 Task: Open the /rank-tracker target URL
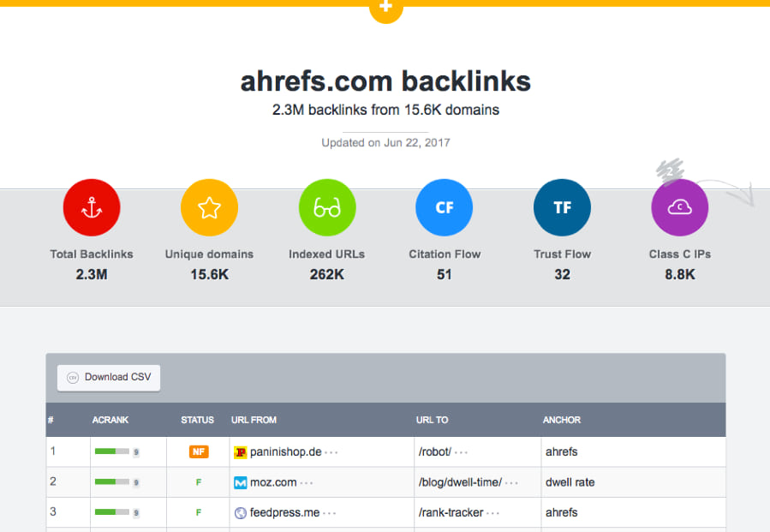click(x=451, y=513)
